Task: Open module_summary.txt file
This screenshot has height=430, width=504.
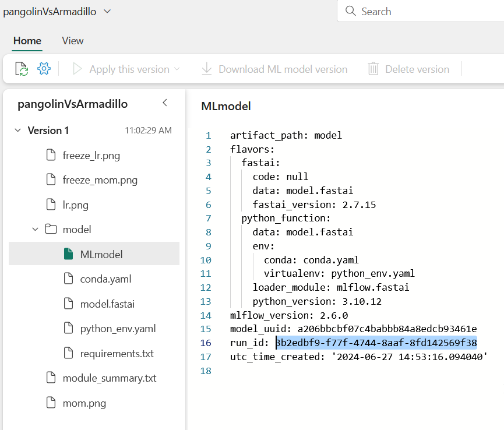Action: [110, 378]
